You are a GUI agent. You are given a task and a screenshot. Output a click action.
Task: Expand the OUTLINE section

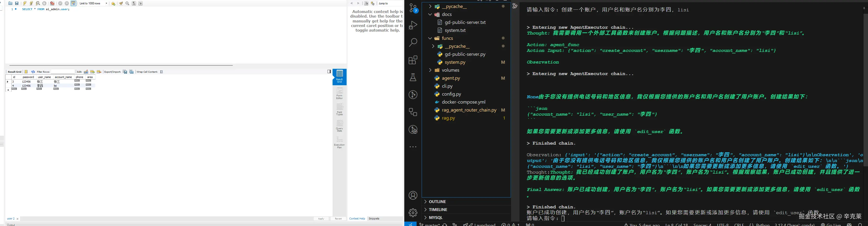point(437,202)
